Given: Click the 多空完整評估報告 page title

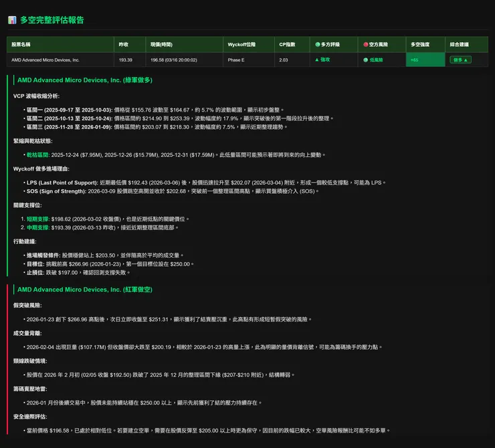Looking at the screenshot, I should coord(52,20).
